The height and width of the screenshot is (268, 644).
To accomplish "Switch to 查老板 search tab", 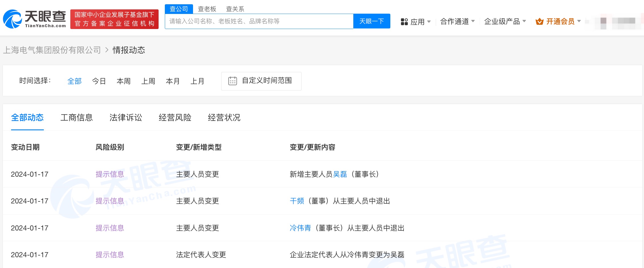I will click(x=207, y=9).
